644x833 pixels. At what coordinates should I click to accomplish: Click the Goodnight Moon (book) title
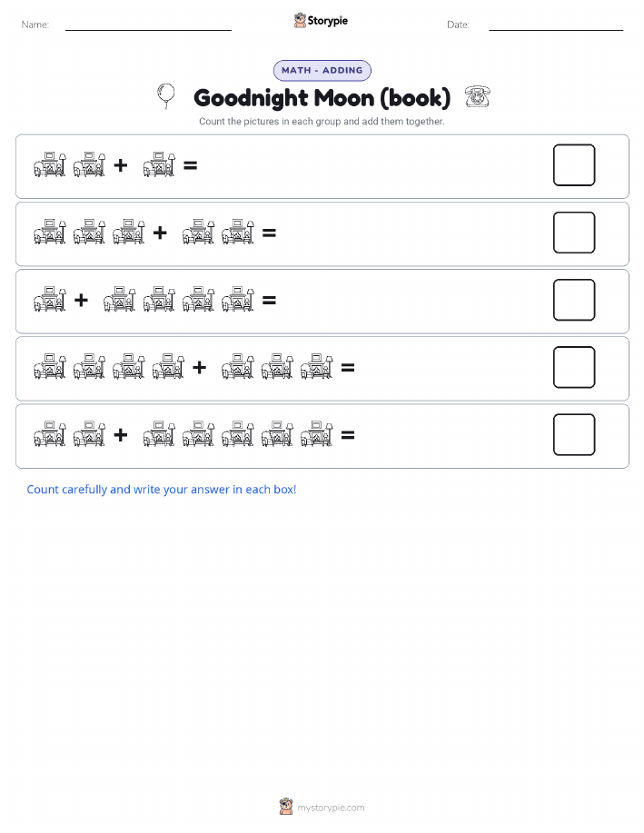coord(322,98)
